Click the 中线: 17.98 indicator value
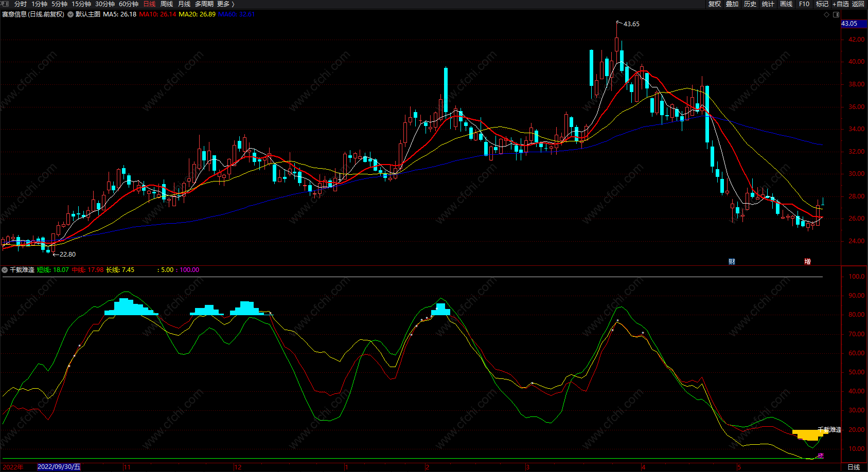This screenshot has width=868, height=472. [87, 270]
